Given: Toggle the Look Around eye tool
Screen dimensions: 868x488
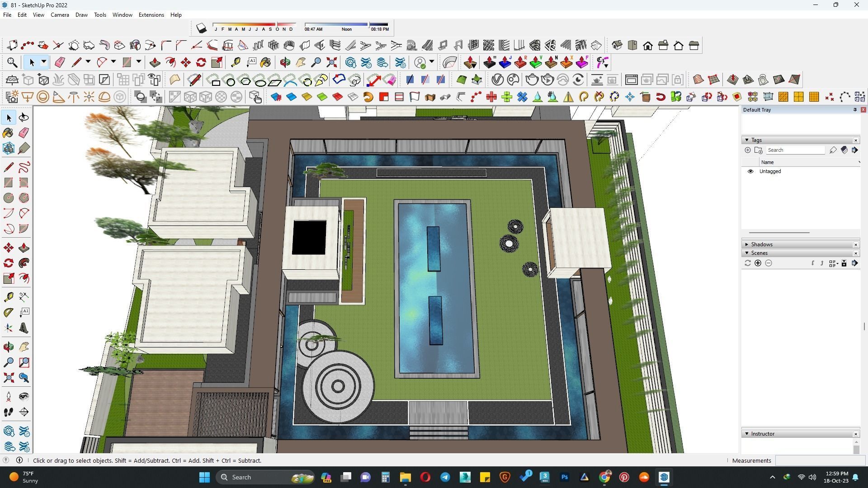Looking at the screenshot, I should coord(24,397).
